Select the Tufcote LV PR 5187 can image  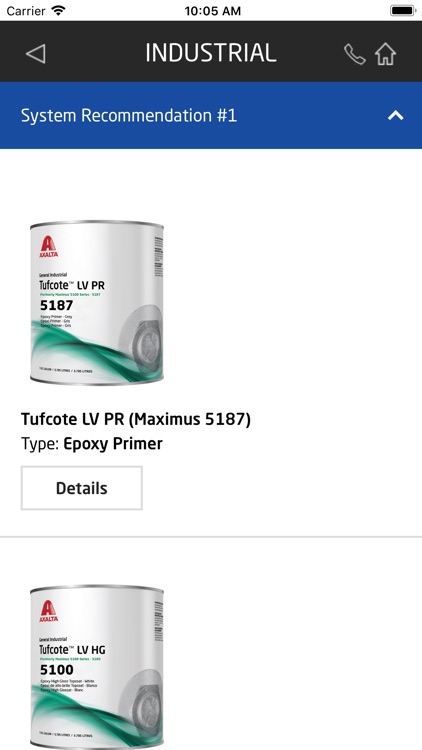[x=97, y=302]
